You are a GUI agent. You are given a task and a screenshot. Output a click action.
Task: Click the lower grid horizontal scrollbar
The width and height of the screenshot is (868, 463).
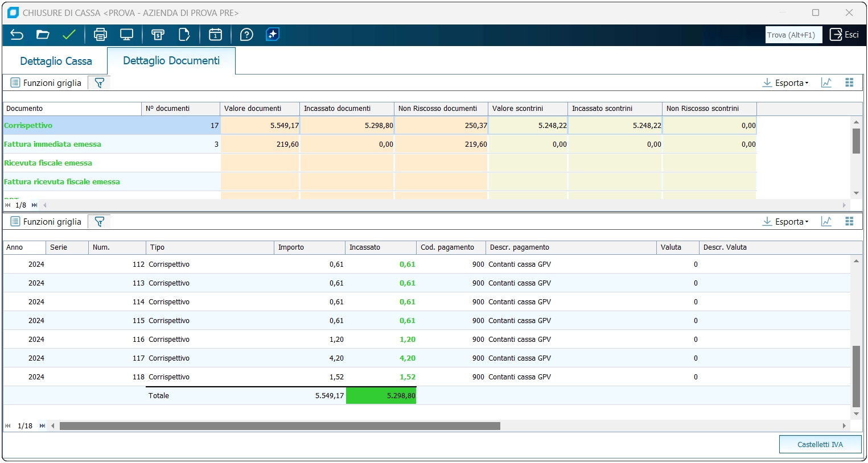click(x=279, y=426)
